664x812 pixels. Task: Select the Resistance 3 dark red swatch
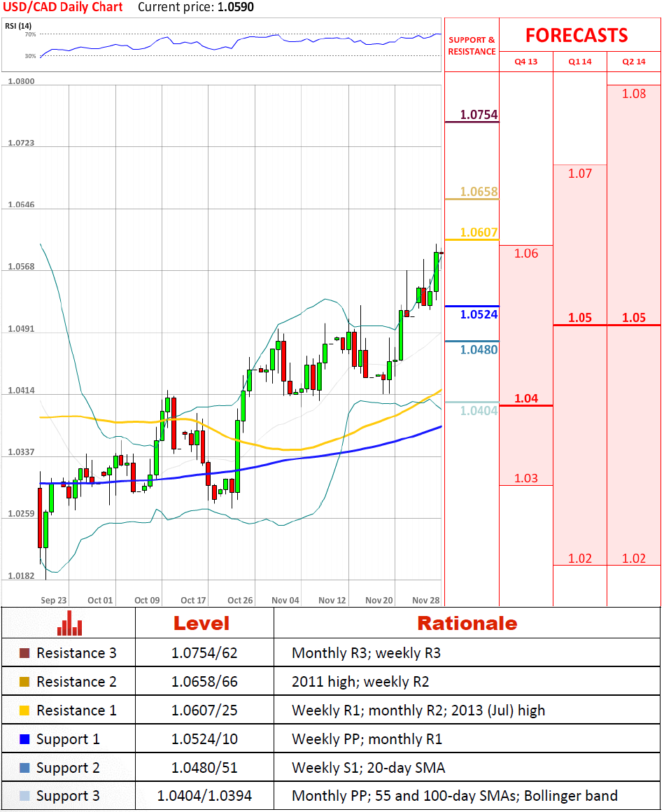[24, 654]
